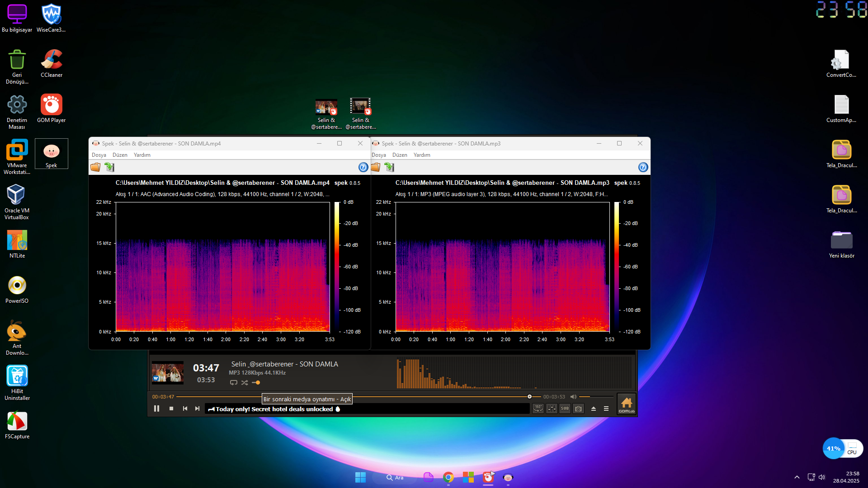Click the save spectrogram icon in mp4 Spek window
The width and height of the screenshot is (868, 488).
109,167
